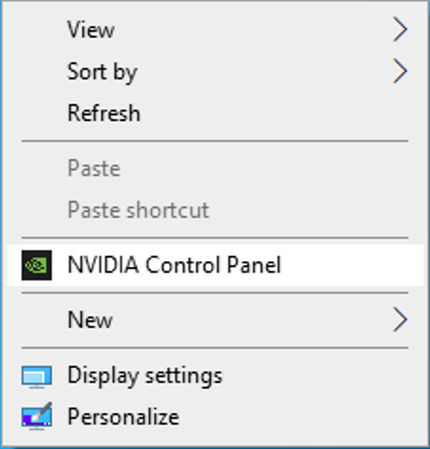Click the separator line below Paste shortcut

215,238
